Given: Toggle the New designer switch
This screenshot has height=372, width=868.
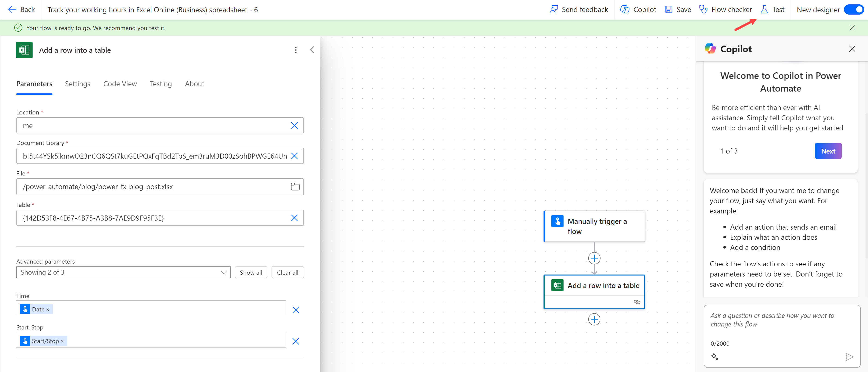Looking at the screenshot, I should click(x=854, y=9).
